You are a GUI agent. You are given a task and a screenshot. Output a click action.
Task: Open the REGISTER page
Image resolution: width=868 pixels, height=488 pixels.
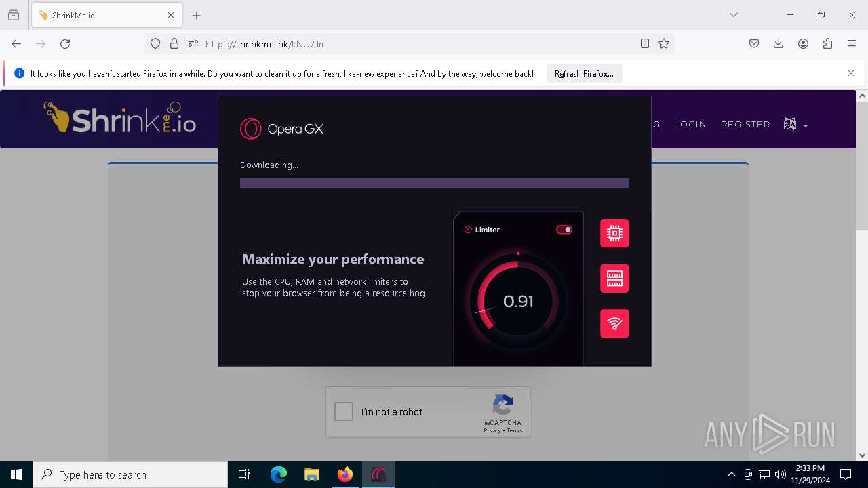[x=745, y=125]
